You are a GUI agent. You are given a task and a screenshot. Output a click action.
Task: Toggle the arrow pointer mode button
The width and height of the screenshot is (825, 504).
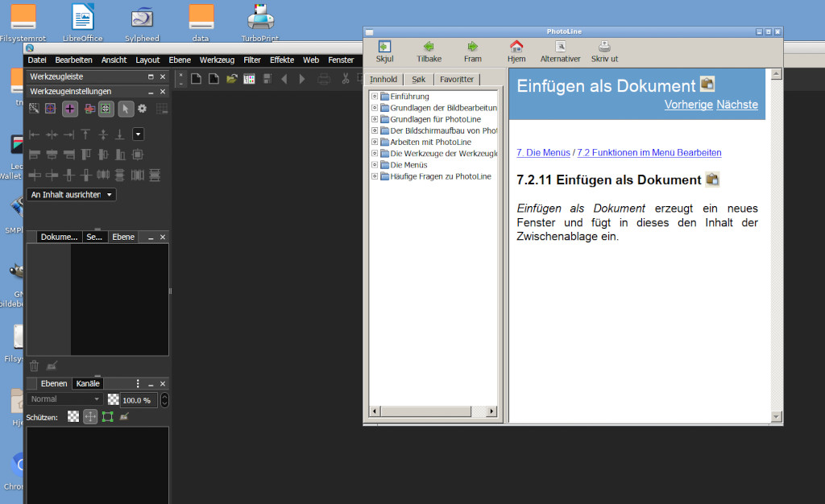[x=125, y=109]
